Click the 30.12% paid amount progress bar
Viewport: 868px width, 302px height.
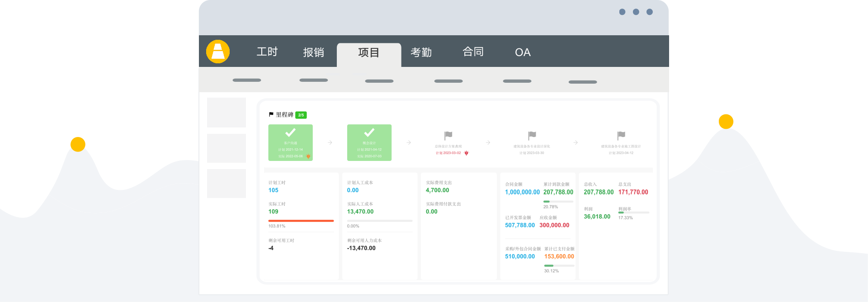point(559,265)
